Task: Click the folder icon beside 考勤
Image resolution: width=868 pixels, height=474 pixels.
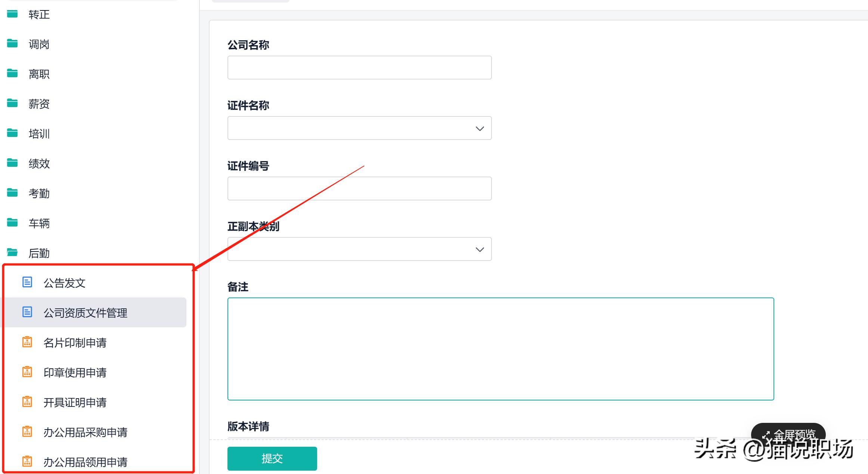Action: (x=12, y=193)
